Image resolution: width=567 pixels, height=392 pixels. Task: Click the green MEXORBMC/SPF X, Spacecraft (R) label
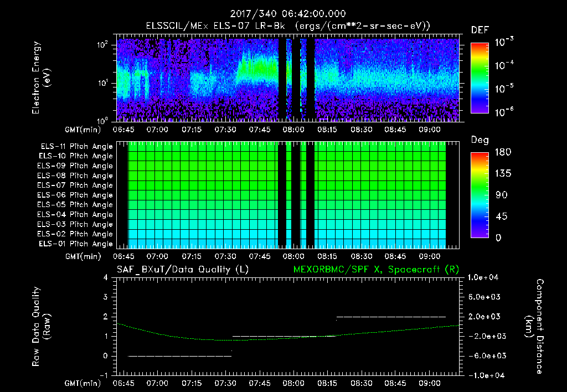point(376,270)
